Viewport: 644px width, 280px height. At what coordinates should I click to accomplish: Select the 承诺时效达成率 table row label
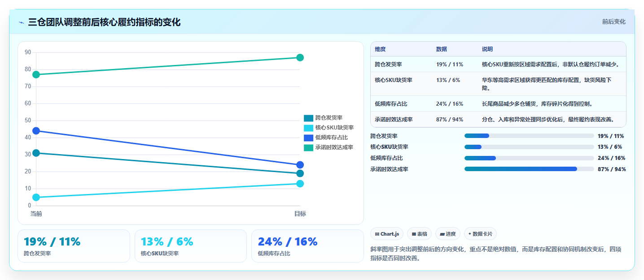(x=394, y=120)
